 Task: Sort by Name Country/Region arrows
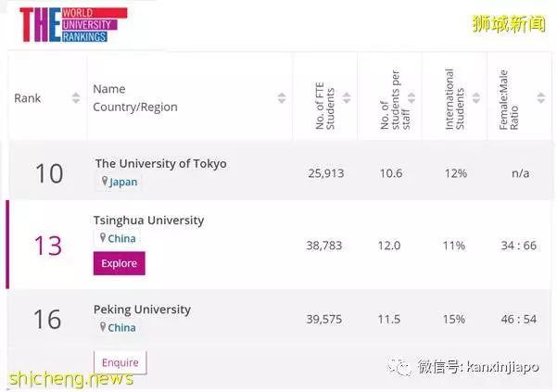click(282, 97)
